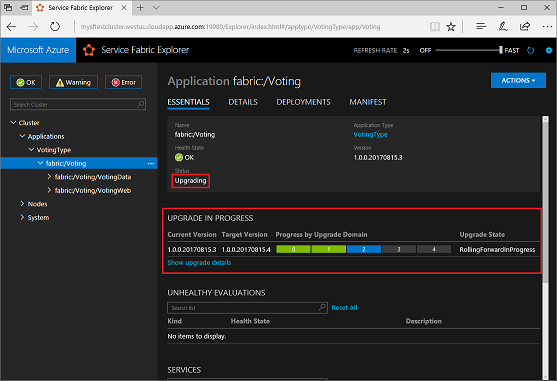This screenshot has width=557, height=381.
Task: Click the Service Fabric orange logo
Action: pyautogui.click(x=89, y=50)
